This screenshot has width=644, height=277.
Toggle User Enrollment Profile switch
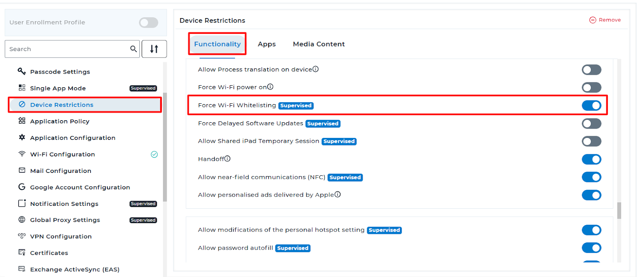coord(149,23)
